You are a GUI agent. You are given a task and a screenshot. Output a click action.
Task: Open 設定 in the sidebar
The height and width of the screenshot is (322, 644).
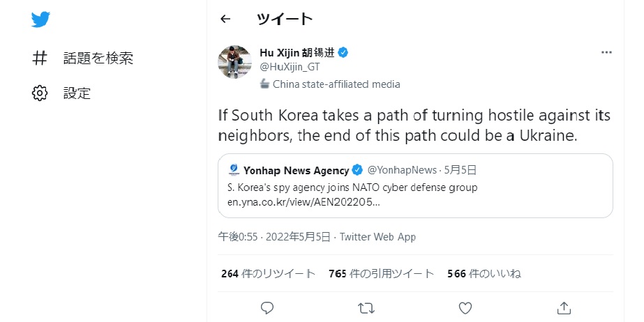pos(77,93)
